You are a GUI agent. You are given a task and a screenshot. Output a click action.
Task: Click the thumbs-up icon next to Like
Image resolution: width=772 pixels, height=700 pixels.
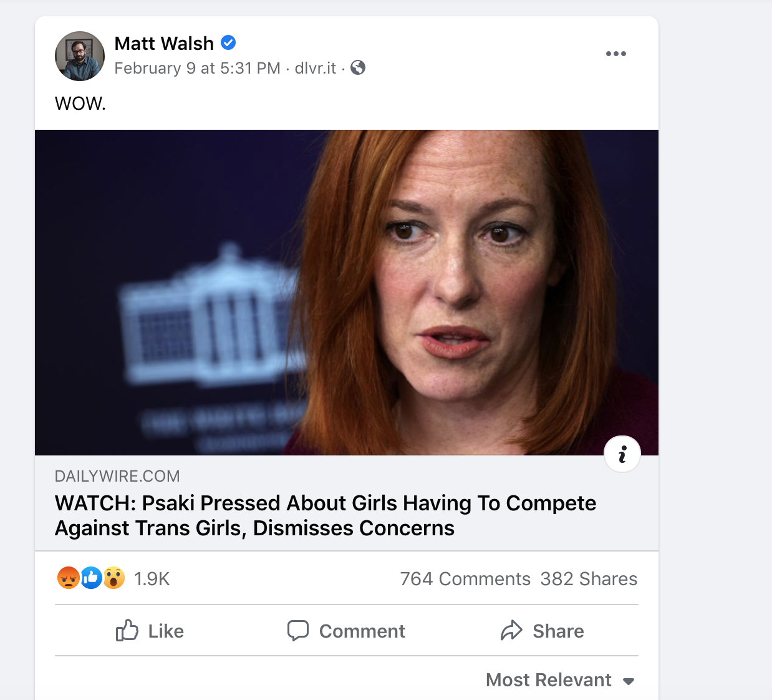pos(127,631)
